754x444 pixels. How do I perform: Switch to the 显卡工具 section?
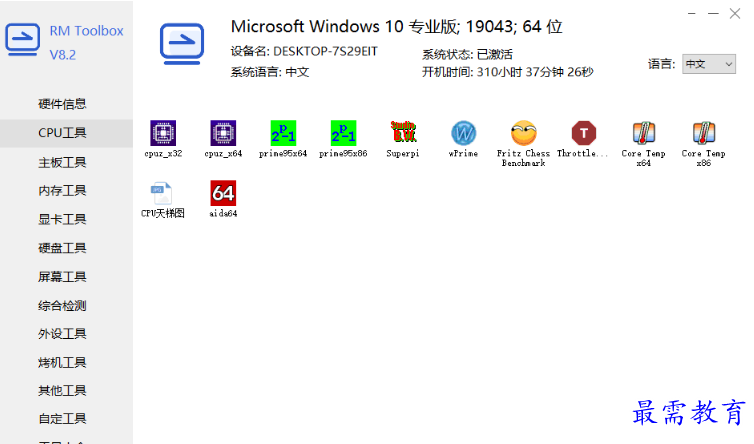62,219
